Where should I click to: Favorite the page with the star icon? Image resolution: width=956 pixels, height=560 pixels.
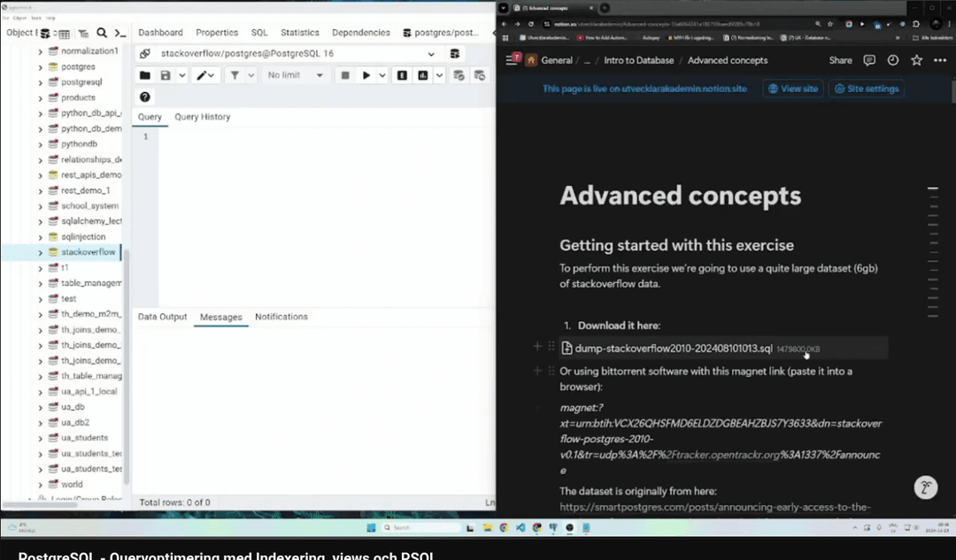(916, 60)
